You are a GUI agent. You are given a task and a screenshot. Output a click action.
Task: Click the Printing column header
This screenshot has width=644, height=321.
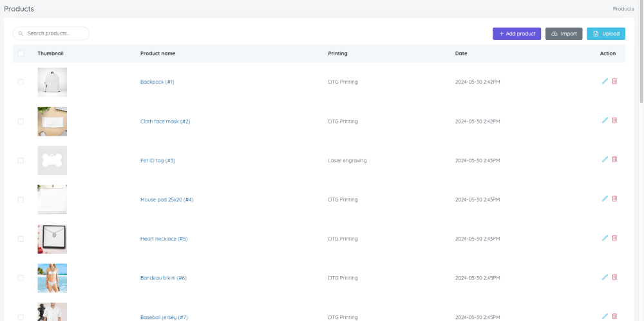pyautogui.click(x=337, y=53)
